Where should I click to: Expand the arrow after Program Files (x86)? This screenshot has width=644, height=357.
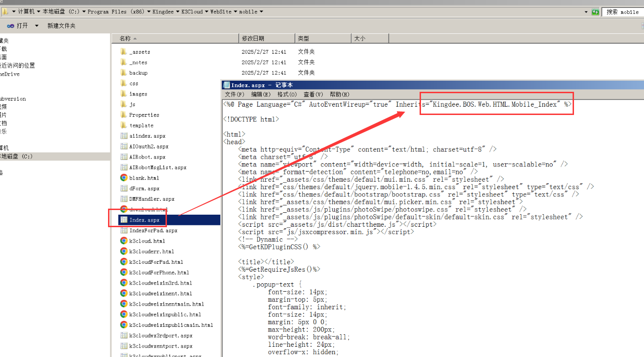(x=149, y=12)
